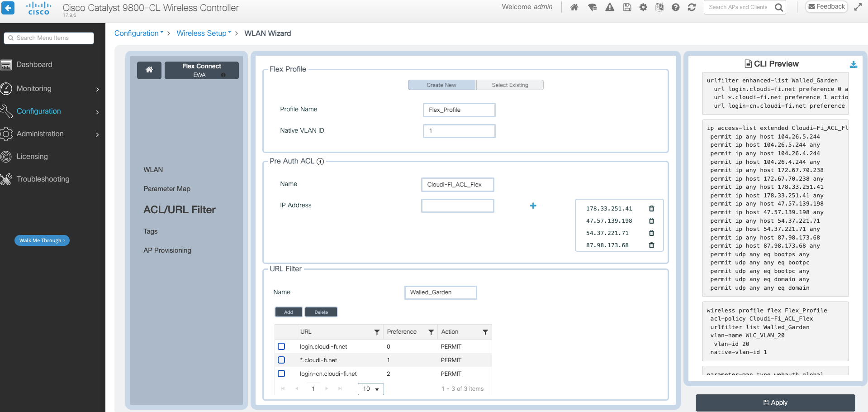Viewport: 868px width, 412px height.
Task: Click Delete button in URL Filter
Action: [x=321, y=312]
